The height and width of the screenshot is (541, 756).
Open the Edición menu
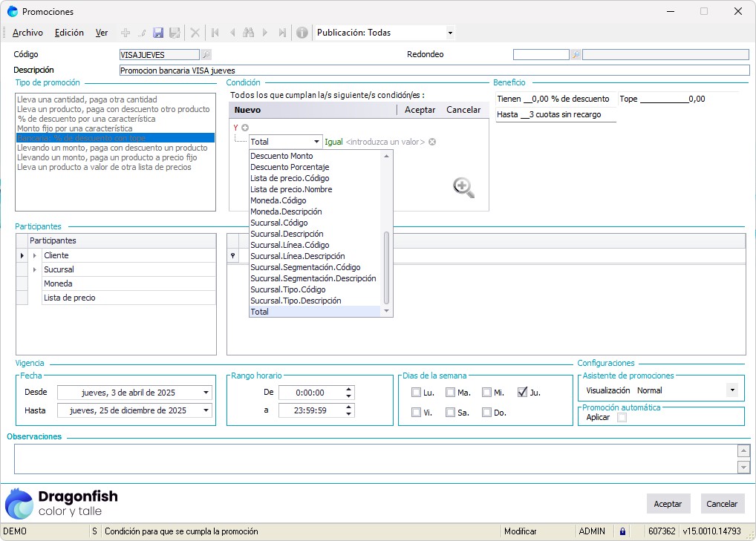(69, 33)
